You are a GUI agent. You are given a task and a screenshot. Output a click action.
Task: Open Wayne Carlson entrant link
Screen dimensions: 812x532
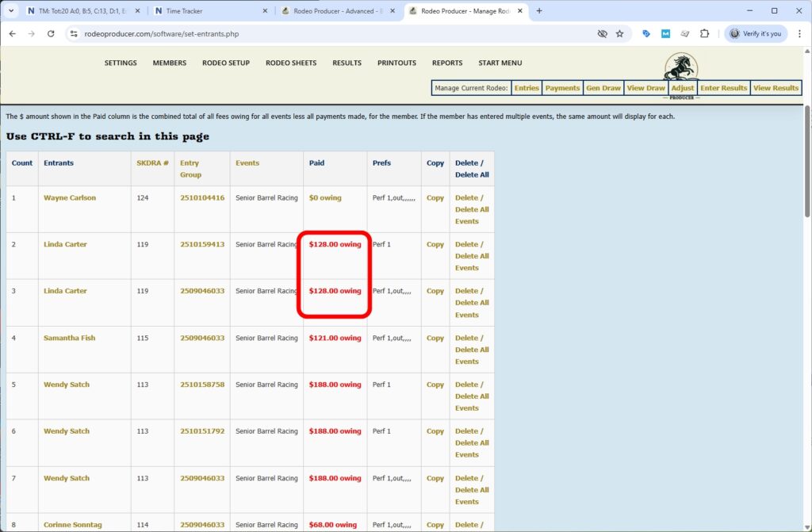pyautogui.click(x=70, y=198)
